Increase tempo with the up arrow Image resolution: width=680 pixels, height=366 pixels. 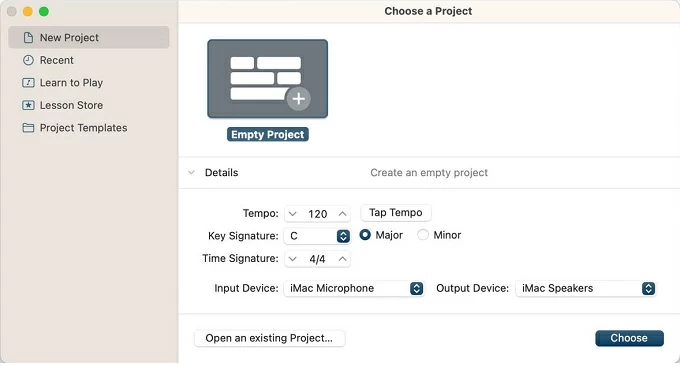coord(342,213)
